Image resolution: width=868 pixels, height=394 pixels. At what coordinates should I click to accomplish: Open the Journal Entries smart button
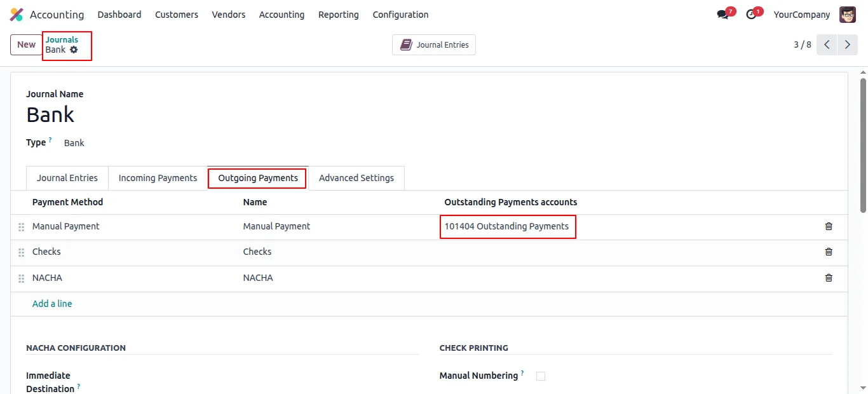click(434, 45)
